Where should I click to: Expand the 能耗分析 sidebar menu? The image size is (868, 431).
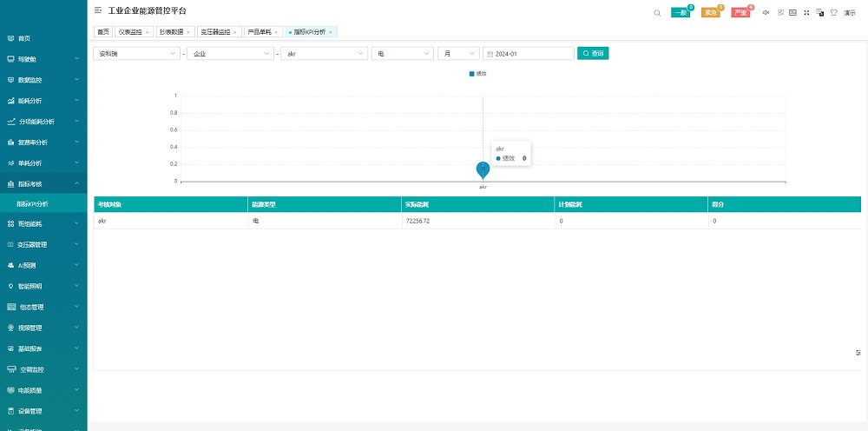(x=43, y=100)
